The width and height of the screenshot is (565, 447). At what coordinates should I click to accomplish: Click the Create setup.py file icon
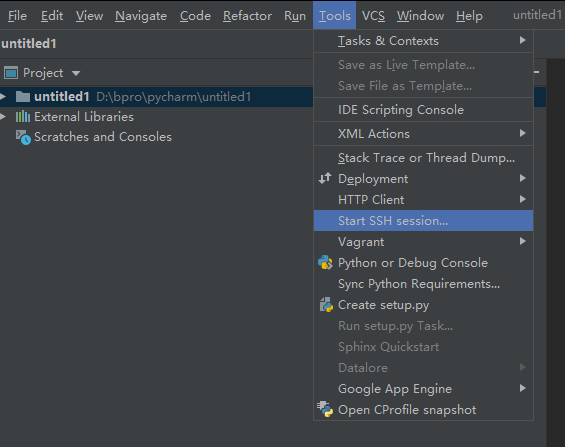coord(326,305)
